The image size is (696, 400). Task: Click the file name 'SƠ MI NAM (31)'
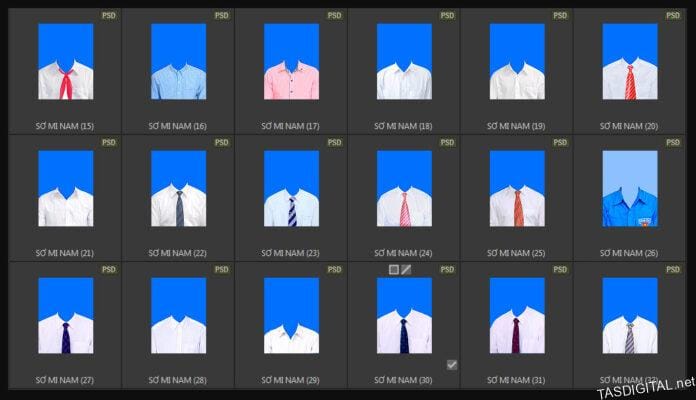[516, 380]
